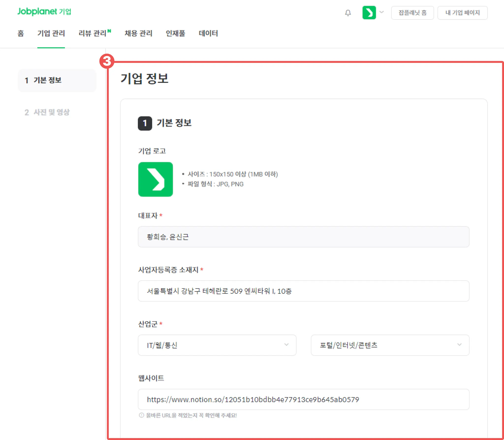
Task: Click the green company avatar in header
Action: (369, 13)
